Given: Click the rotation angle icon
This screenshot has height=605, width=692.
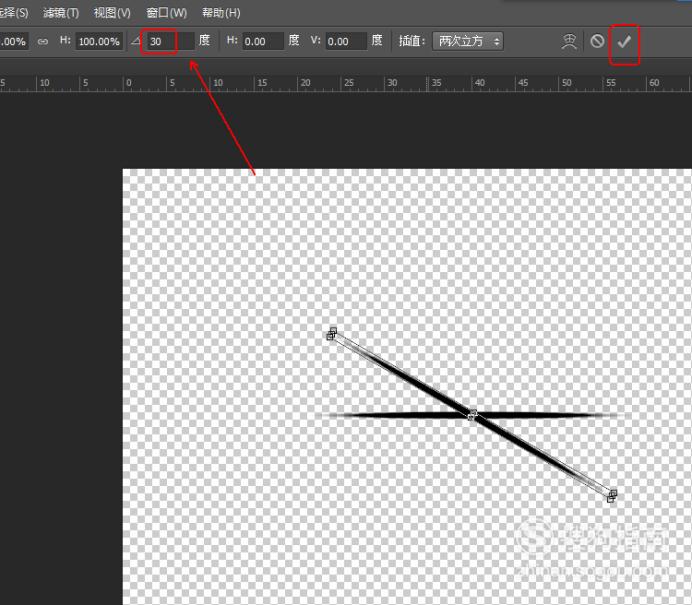Looking at the screenshot, I should (136, 41).
